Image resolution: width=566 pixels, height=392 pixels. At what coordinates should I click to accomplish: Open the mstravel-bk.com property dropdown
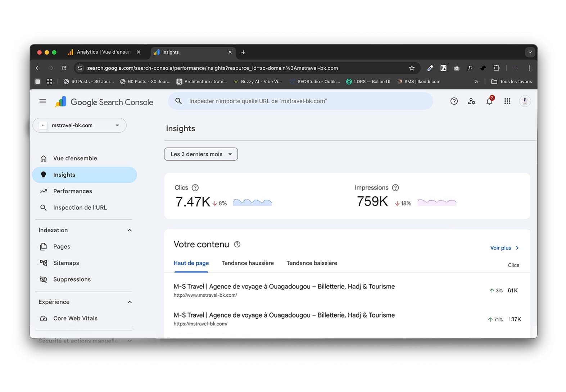click(80, 126)
